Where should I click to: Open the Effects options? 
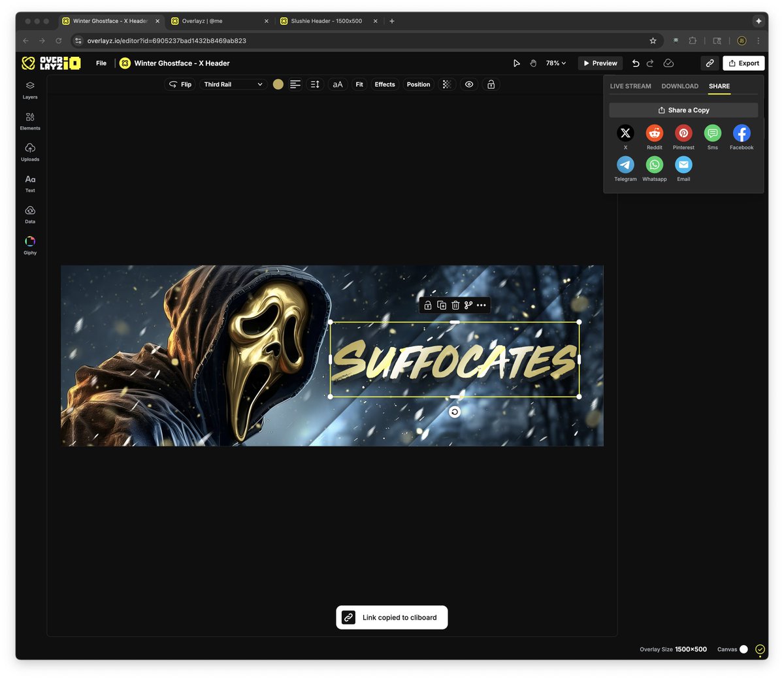point(385,84)
